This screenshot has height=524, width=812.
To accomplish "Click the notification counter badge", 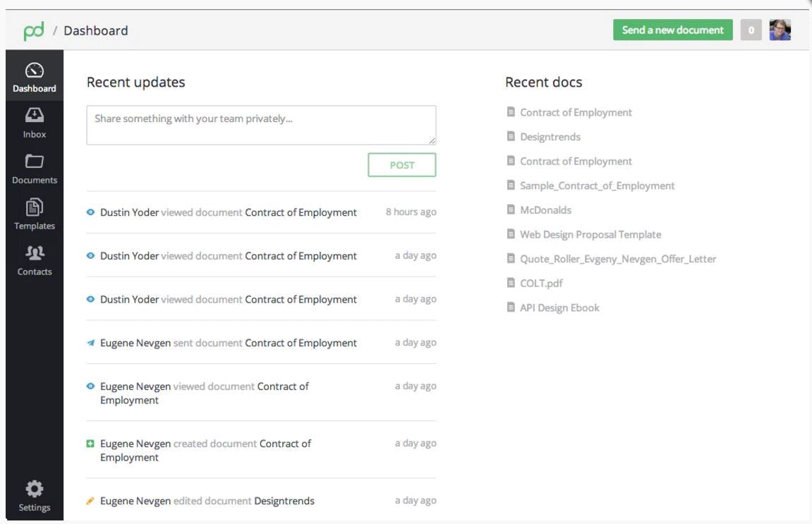I will pyautogui.click(x=751, y=30).
